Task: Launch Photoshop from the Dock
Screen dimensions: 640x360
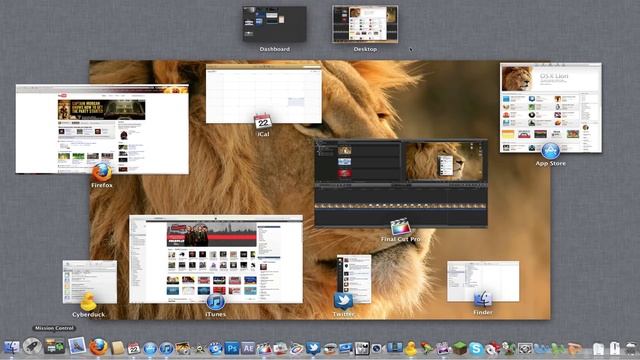Action: point(232,348)
